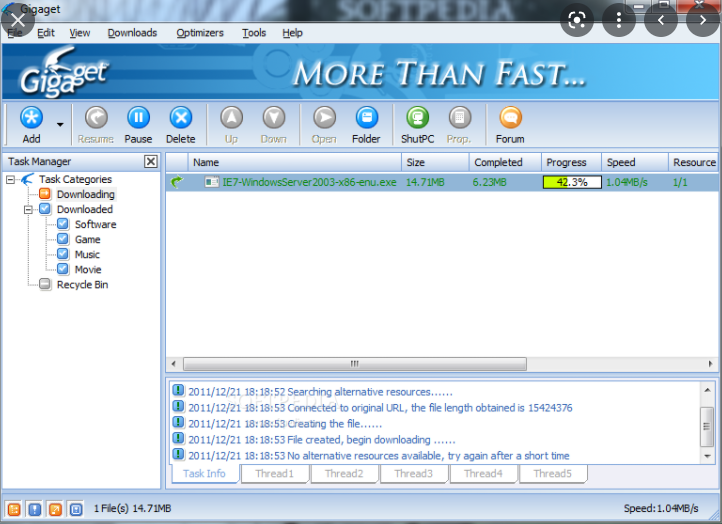Open task Prop. properties icon
The width and height of the screenshot is (722, 524).
coord(460,117)
